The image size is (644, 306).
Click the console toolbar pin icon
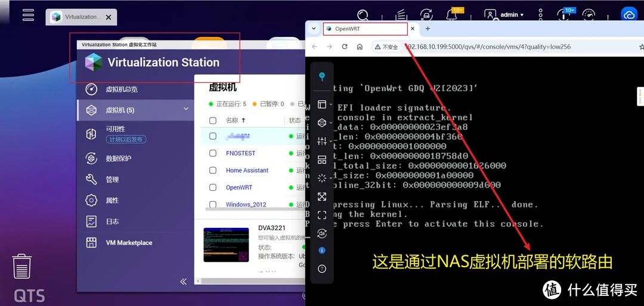point(322,76)
